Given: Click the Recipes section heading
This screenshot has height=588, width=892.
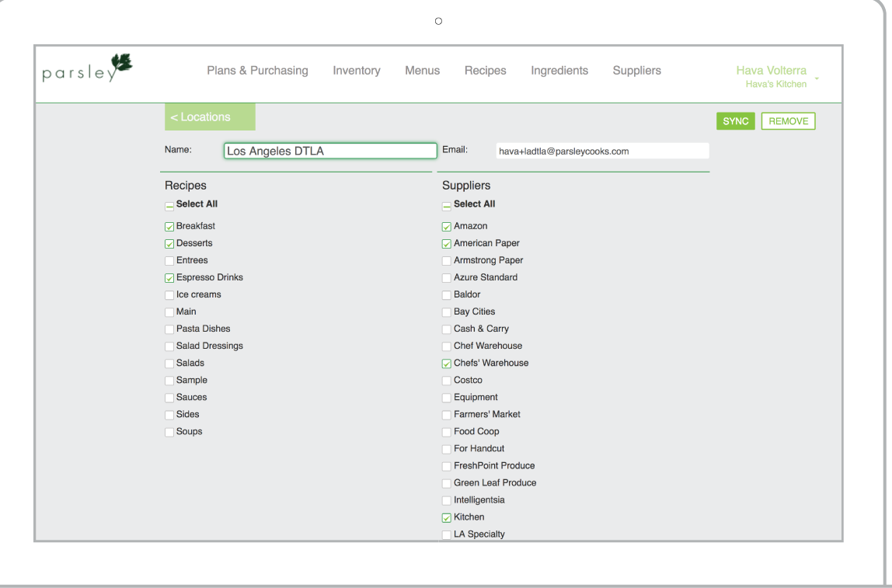Looking at the screenshot, I should tap(186, 186).
